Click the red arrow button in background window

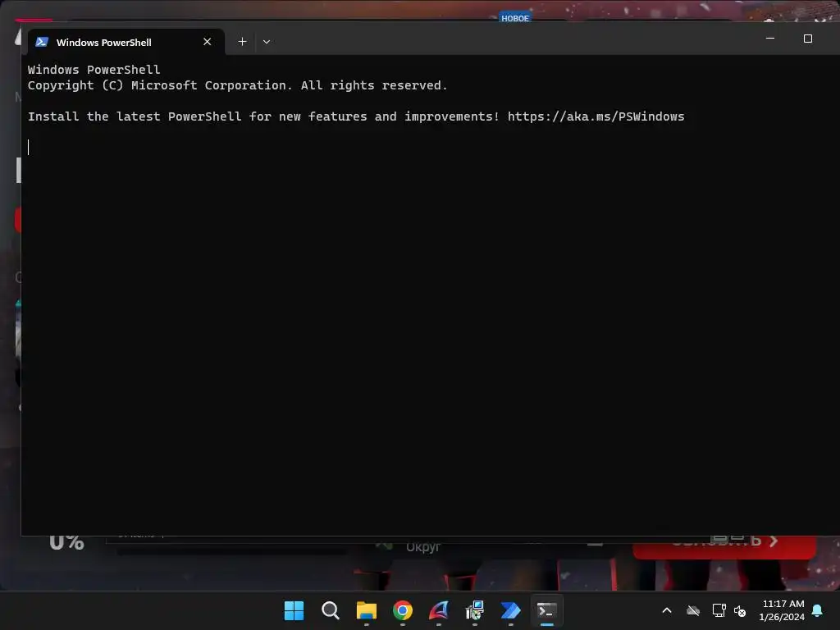[724, 546]
